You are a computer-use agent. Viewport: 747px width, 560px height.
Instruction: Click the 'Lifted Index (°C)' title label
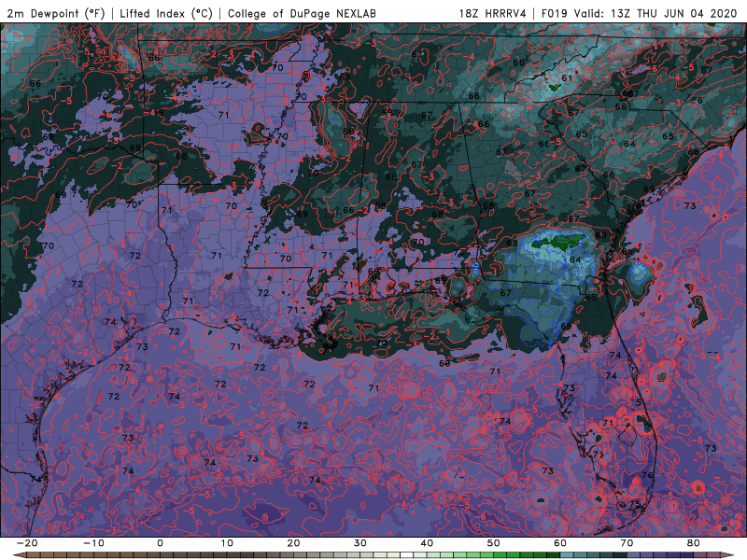tap(166, 13)
